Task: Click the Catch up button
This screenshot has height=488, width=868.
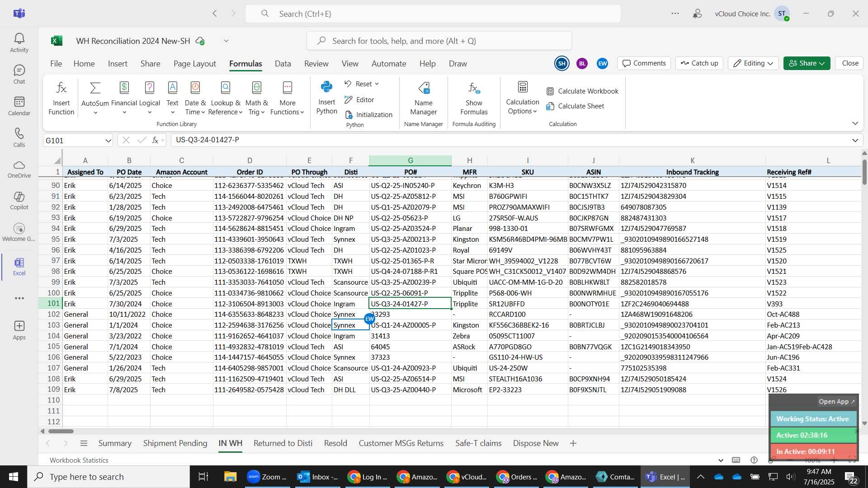Action: coord(699,63)
